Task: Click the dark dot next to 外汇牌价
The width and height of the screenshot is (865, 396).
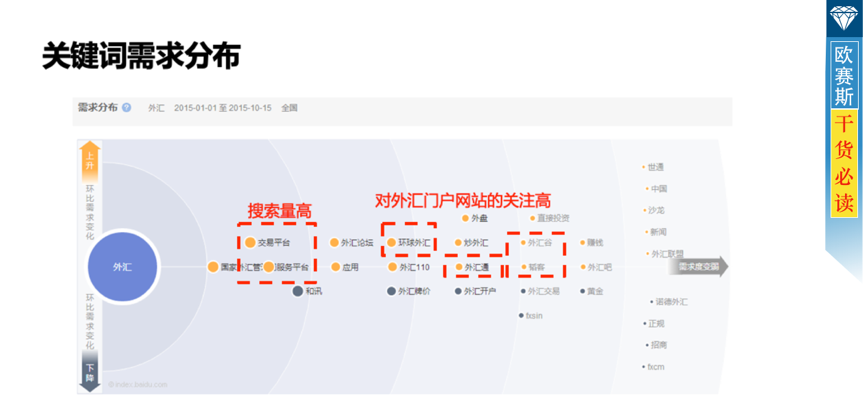Action: point(392,291)
